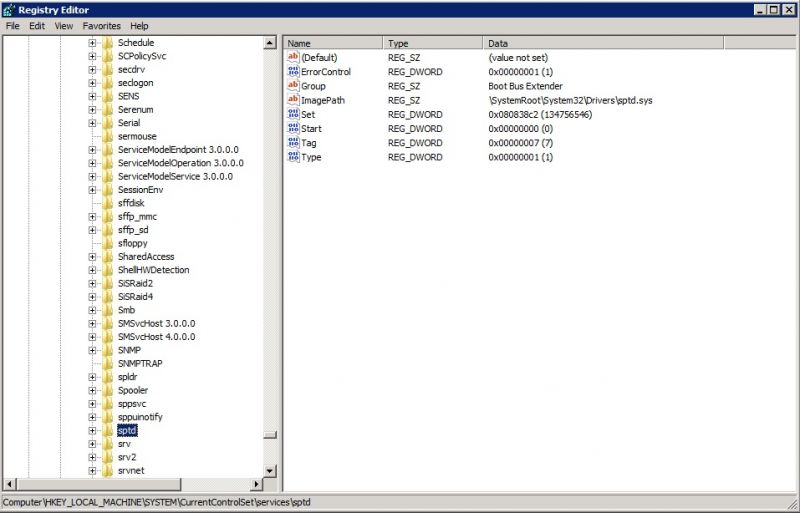Viewport: 800px width, 513px height.
Task: Click the Tag DWORD value icon
Action: click(293, 143)
